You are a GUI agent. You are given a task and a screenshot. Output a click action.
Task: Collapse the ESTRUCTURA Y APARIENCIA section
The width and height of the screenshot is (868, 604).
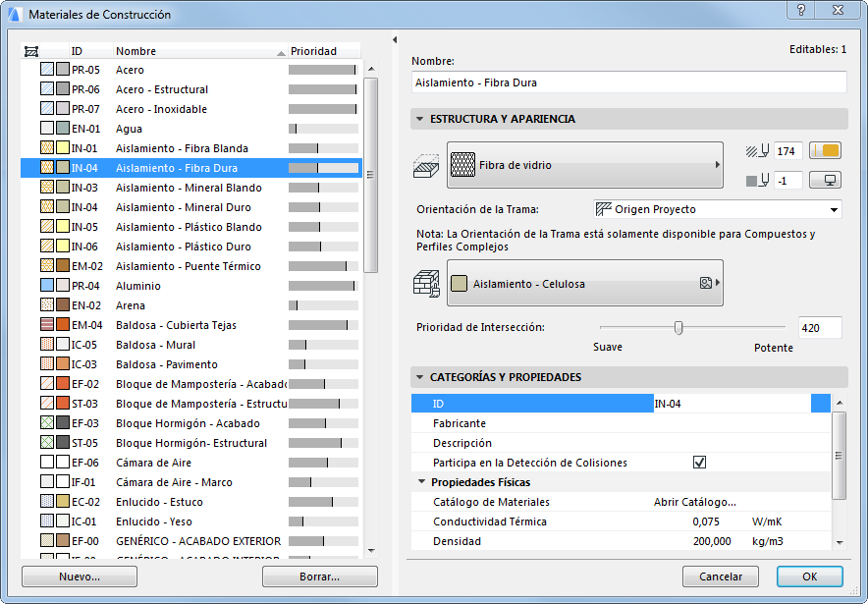click(x=419, y=119)
